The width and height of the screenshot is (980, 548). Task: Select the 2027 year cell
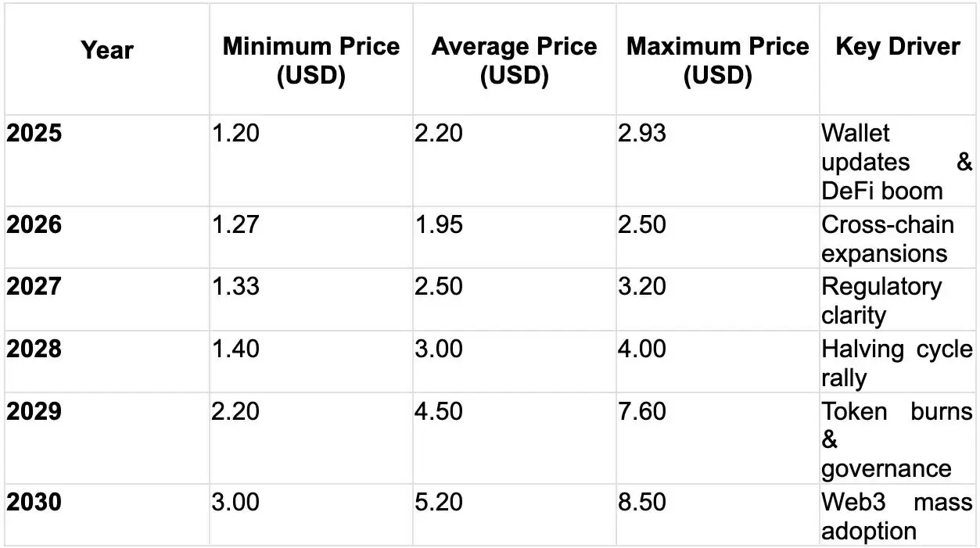click(34, 286)
